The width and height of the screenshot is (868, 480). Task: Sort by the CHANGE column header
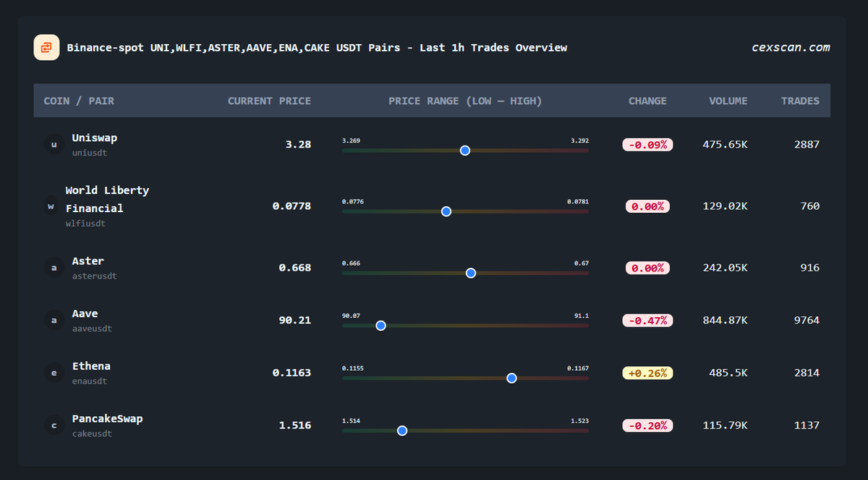click(x=647, y=101)
